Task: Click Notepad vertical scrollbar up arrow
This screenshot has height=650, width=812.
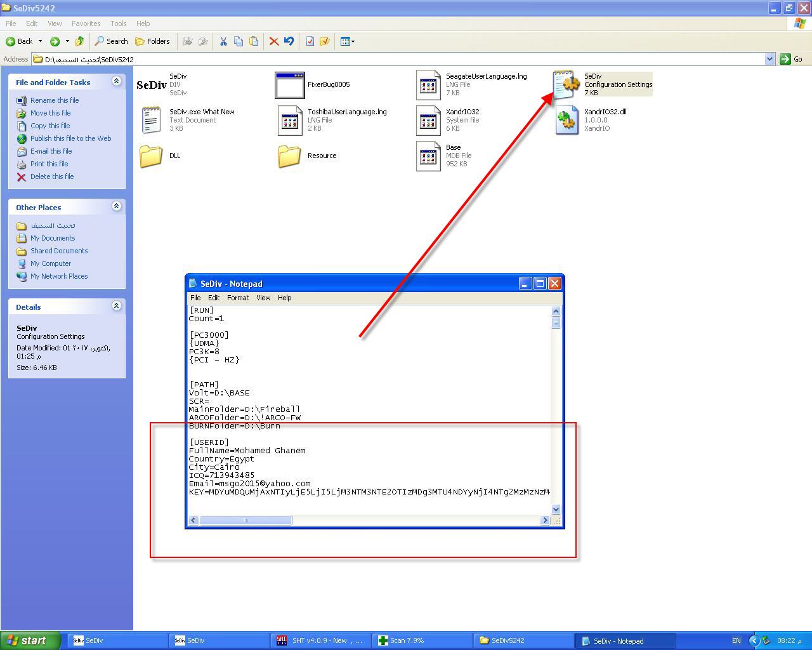Action: [556, 311]
